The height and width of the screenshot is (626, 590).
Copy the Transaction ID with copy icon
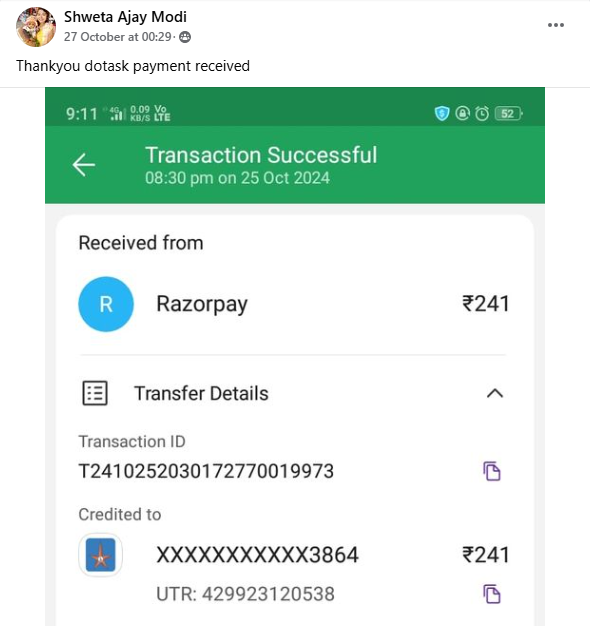coord(492,471)
